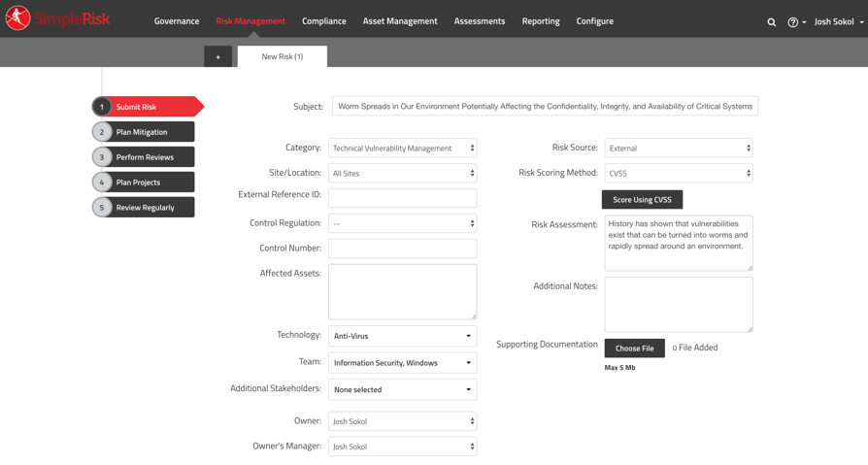Switch to the New Risk (1) tab

tap(283, 57)
